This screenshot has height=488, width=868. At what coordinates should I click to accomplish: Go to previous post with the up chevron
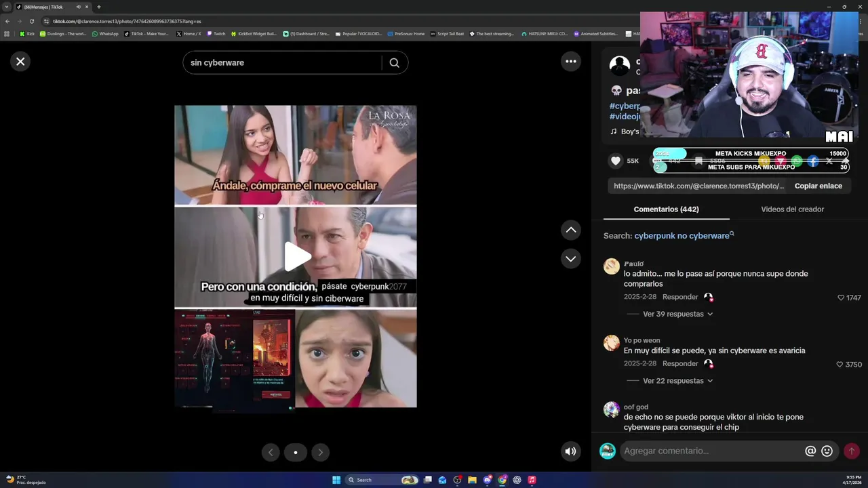click(571, 230)
